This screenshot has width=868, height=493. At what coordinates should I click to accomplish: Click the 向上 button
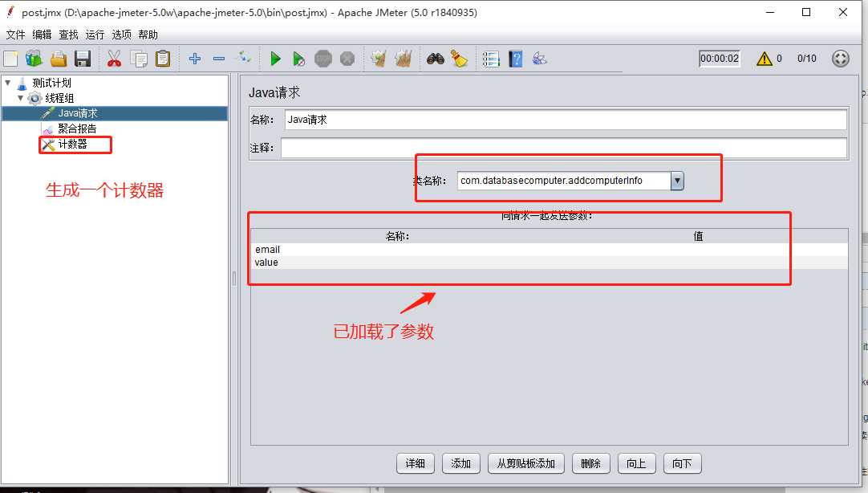pos(636,463)
